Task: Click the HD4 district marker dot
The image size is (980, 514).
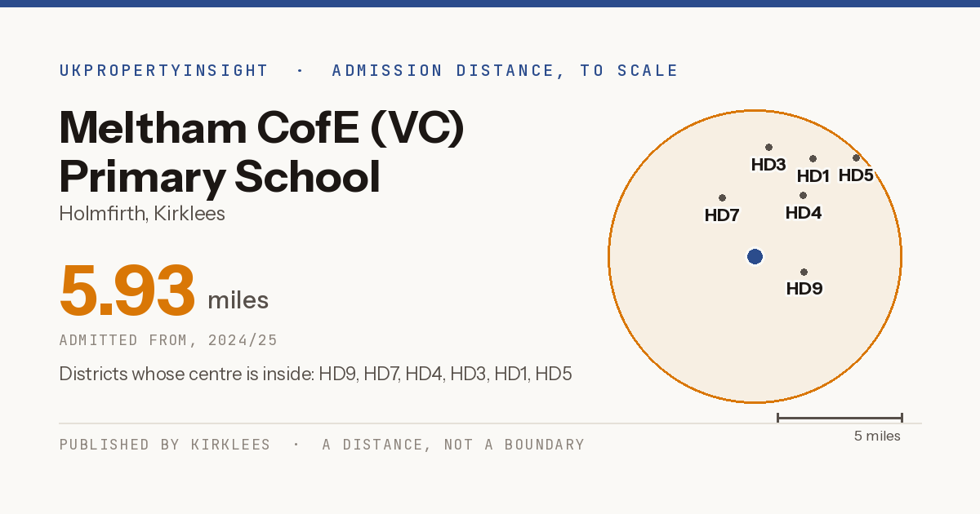Action: (x=803, y=195)
